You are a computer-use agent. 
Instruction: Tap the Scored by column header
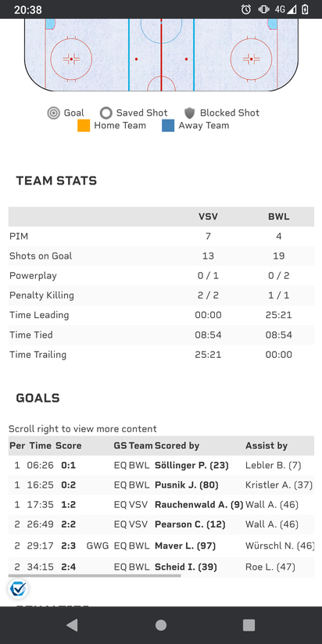click(x=177, y=445)
